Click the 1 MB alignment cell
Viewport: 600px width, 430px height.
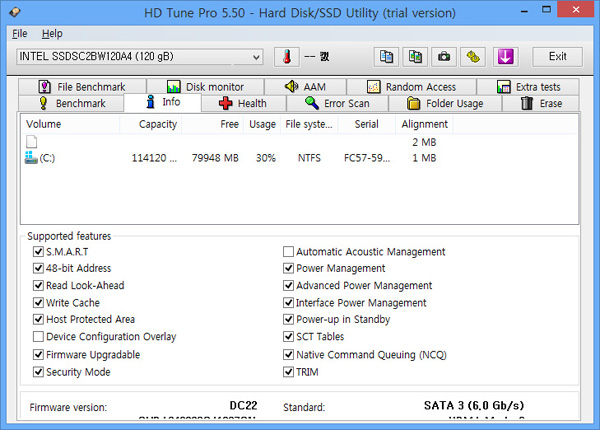tap(424, 158)
